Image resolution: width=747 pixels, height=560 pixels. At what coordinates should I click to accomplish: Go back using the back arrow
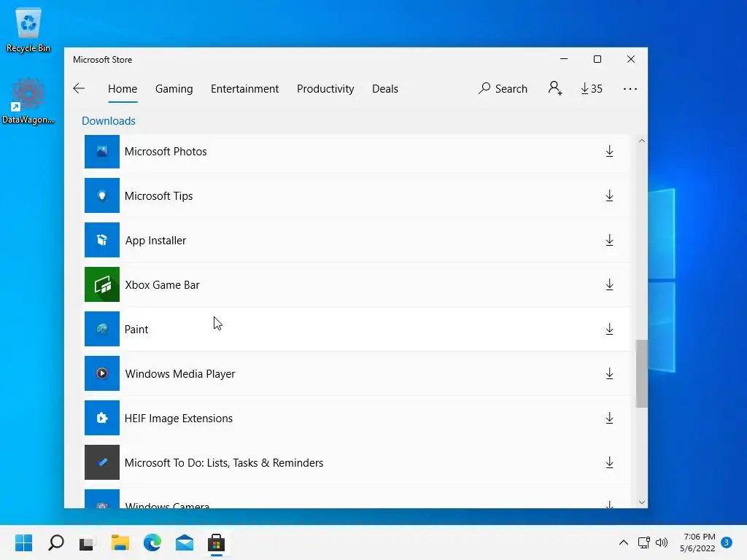pos(79,88)
